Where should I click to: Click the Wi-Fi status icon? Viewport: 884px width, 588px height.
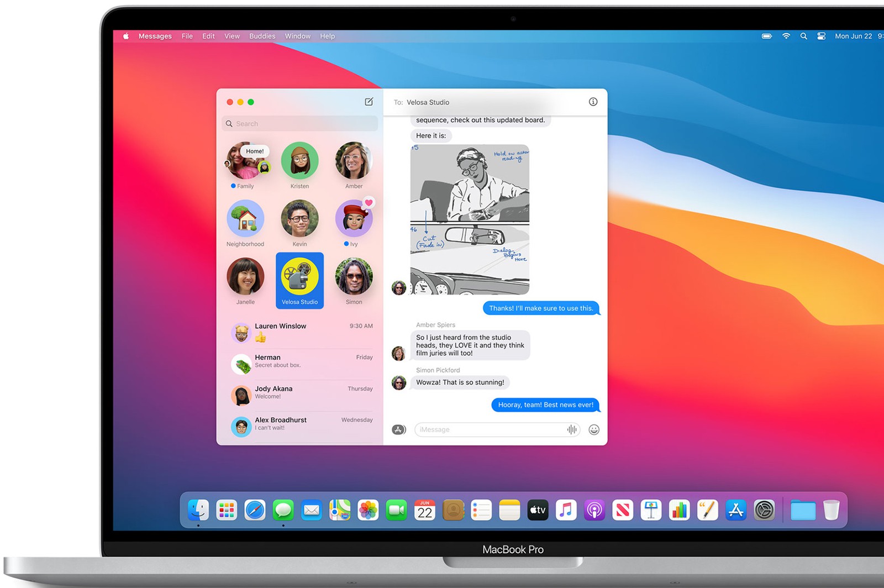786,36
